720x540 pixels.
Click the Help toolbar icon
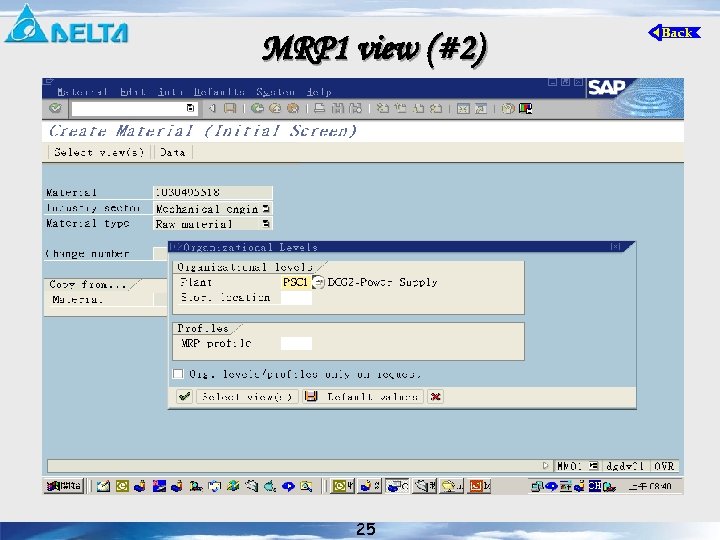(x=508, y=108)
